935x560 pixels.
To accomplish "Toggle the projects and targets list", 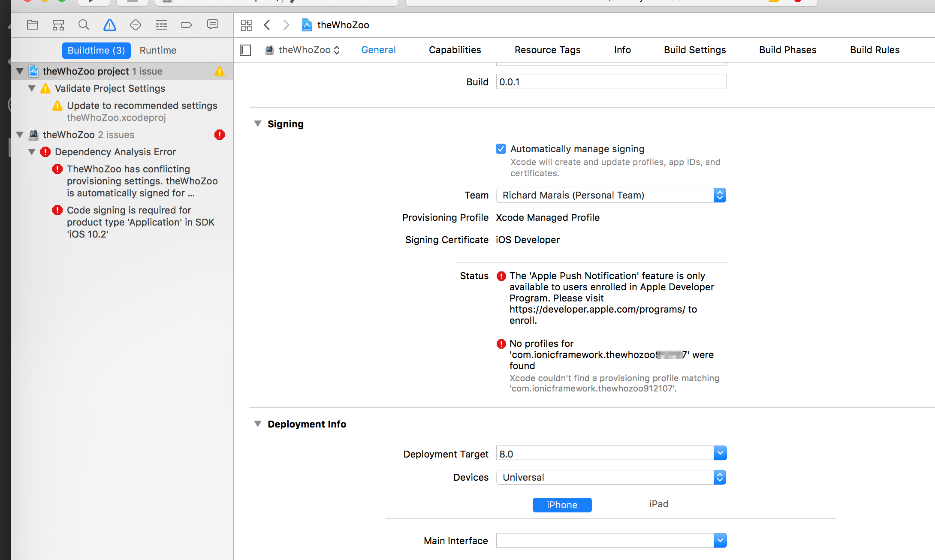I will 245,50.
